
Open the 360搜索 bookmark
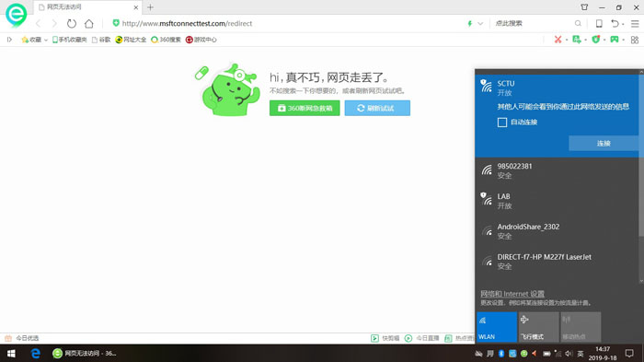[166, 40]
